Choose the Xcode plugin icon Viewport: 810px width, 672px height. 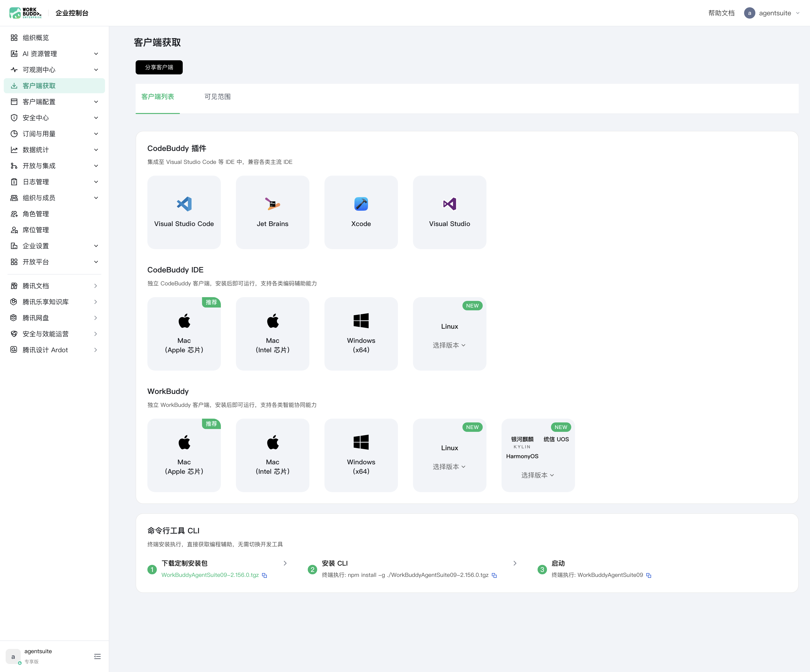tap(361, 204)
